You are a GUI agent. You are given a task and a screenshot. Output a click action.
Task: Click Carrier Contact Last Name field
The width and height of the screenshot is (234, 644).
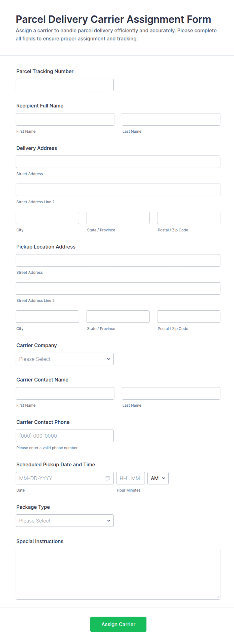(x=171, y=393)
